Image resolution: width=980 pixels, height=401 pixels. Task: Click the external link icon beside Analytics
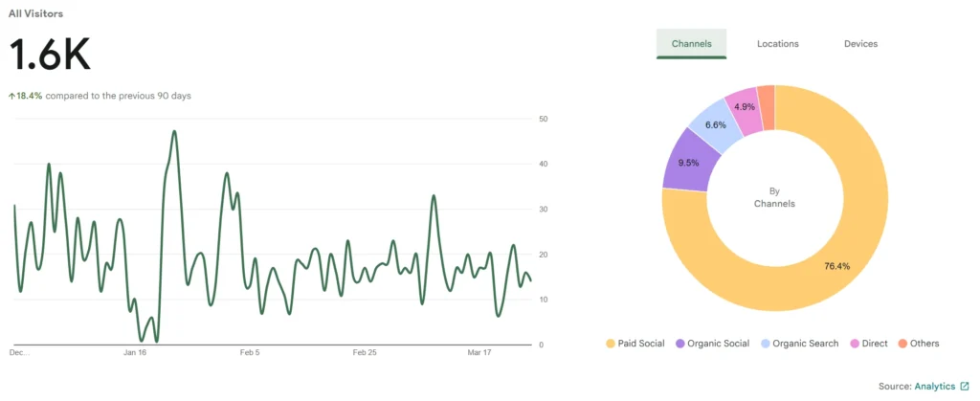(965, 386)
